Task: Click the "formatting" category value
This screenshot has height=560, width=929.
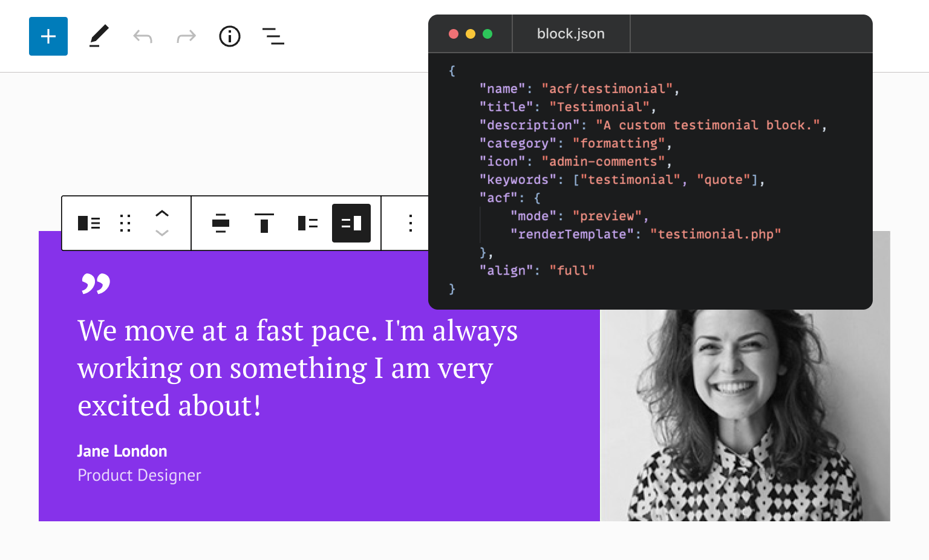Action: point(619,143)
